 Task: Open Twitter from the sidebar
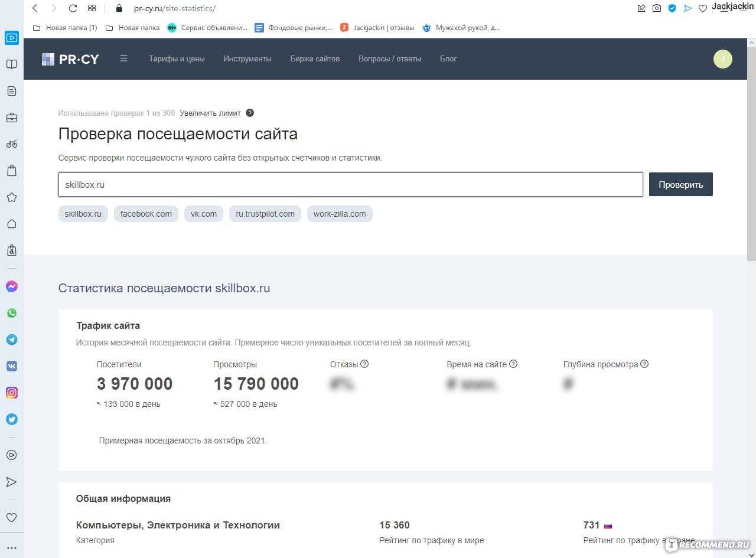click(12, 419)
